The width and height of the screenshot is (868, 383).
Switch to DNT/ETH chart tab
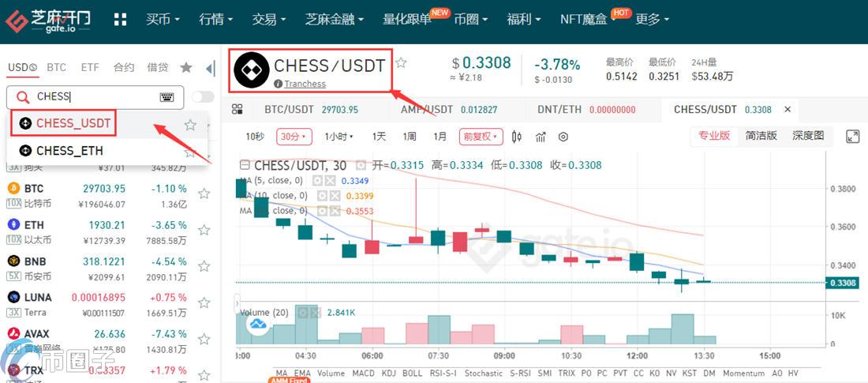(x=587, y=109)
